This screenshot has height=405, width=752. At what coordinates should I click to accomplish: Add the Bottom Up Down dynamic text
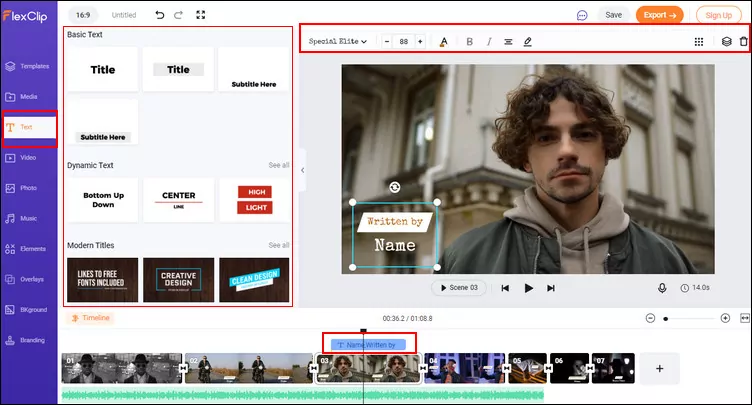click(x=103, y=200)
